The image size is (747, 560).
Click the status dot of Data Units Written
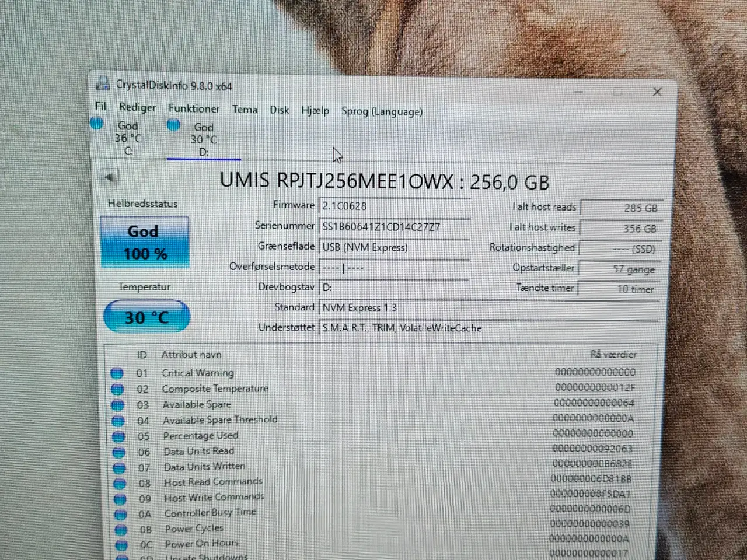120,467
